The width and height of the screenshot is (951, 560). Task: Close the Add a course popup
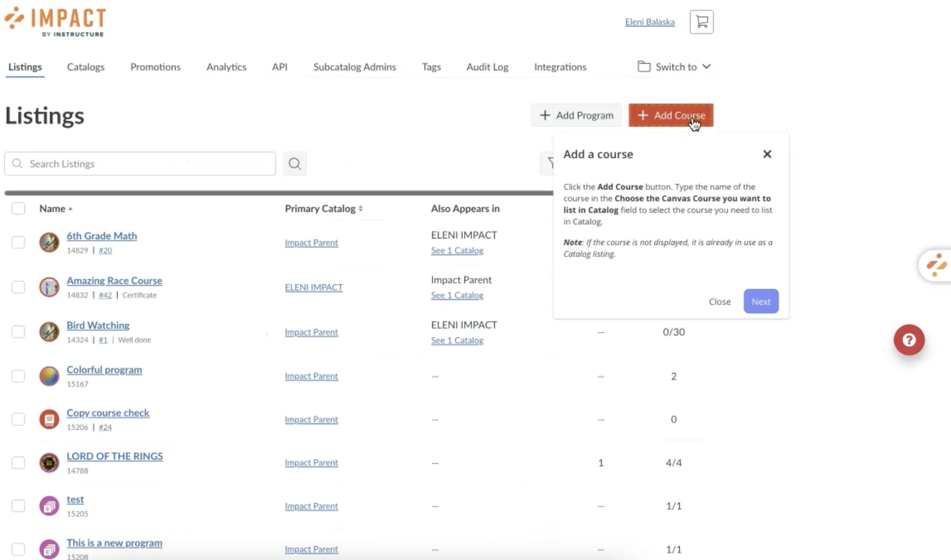click(x=767, y=154)
